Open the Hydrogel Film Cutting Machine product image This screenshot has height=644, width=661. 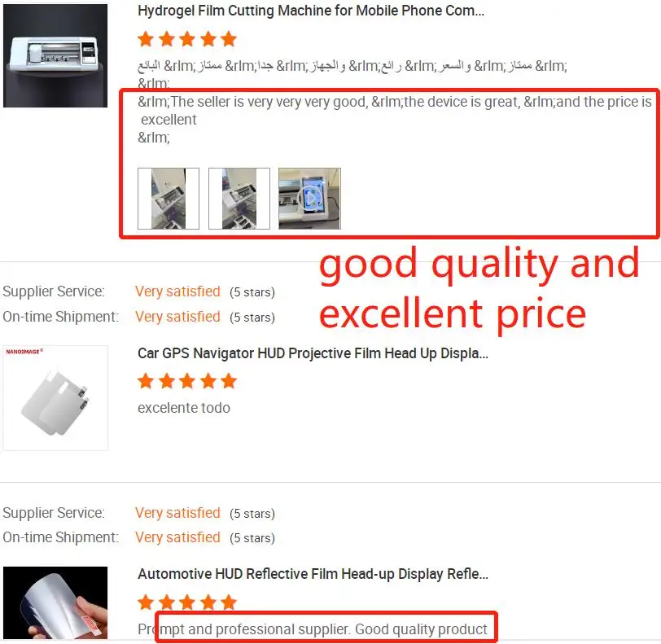pos(55,55)
